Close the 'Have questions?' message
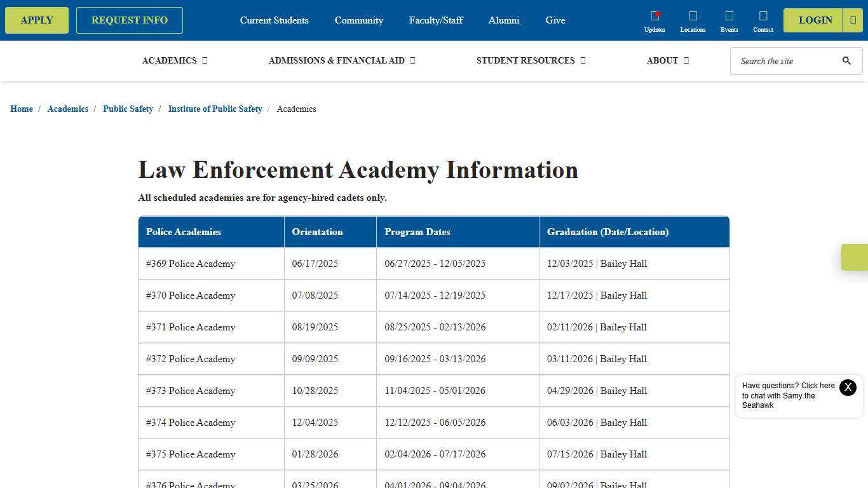Viewport: 868px width, 488px height. [x=848, y=387]
